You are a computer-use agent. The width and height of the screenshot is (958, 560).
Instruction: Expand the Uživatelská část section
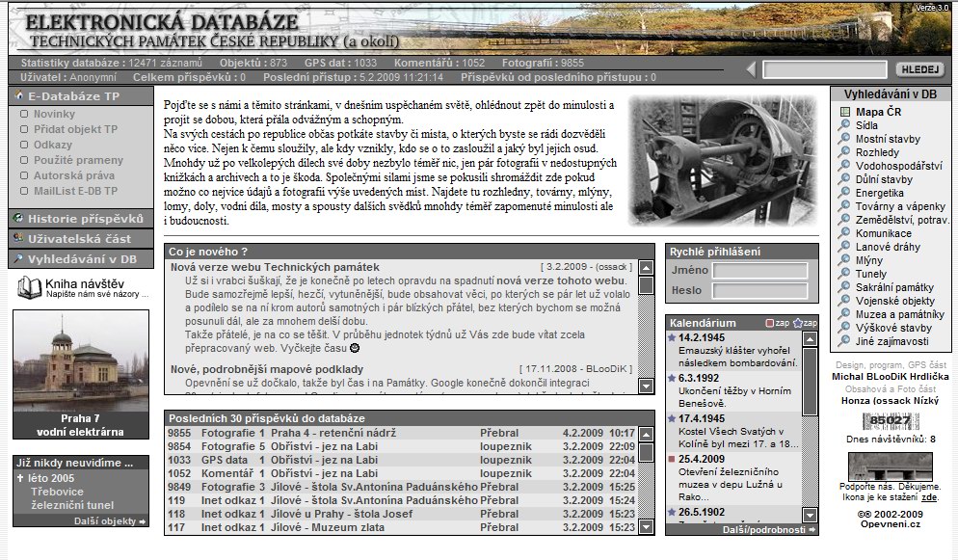point(79,239)
